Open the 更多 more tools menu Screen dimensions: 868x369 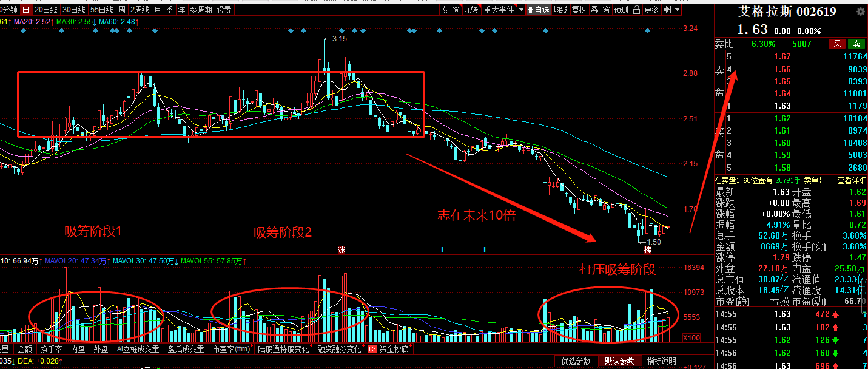pyautogui.click(x=651, y=10)
